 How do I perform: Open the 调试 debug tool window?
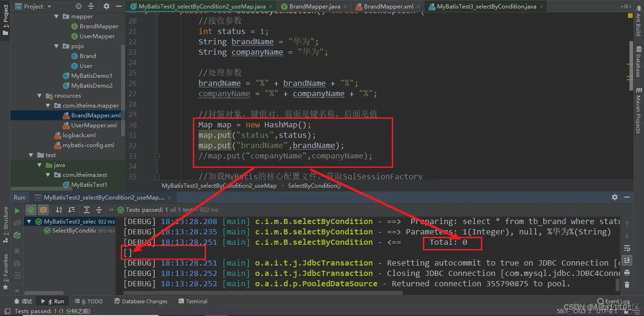pos(24,301)
